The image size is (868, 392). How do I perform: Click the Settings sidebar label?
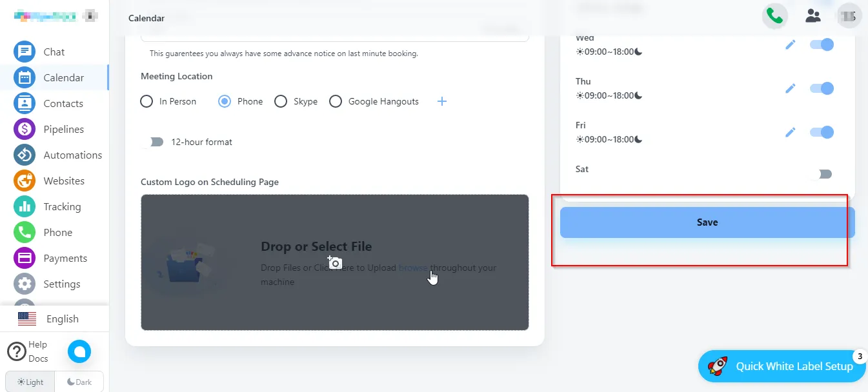tap(62, 284)
